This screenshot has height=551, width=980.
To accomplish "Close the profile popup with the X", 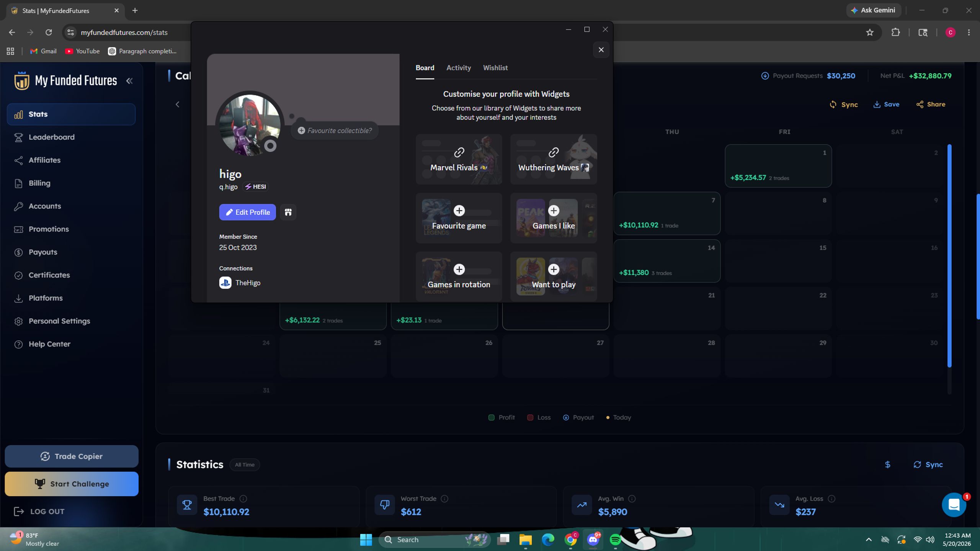I will tap(601, 50).
